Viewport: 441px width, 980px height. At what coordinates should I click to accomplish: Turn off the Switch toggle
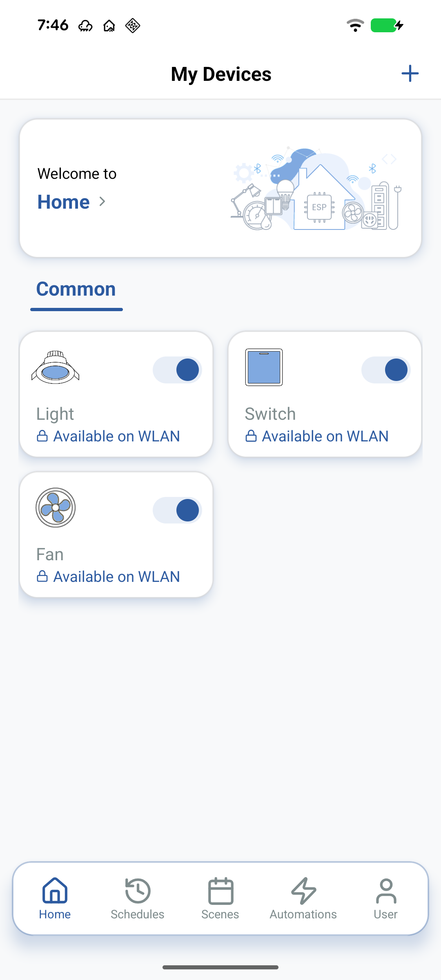click(x=386, y=370)
